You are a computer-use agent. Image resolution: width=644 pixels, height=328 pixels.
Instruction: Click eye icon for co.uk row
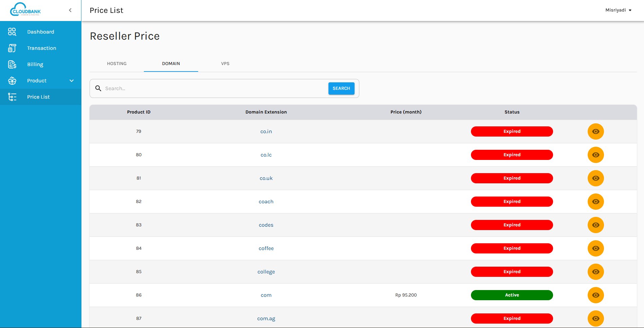click(x=595, y=178)
